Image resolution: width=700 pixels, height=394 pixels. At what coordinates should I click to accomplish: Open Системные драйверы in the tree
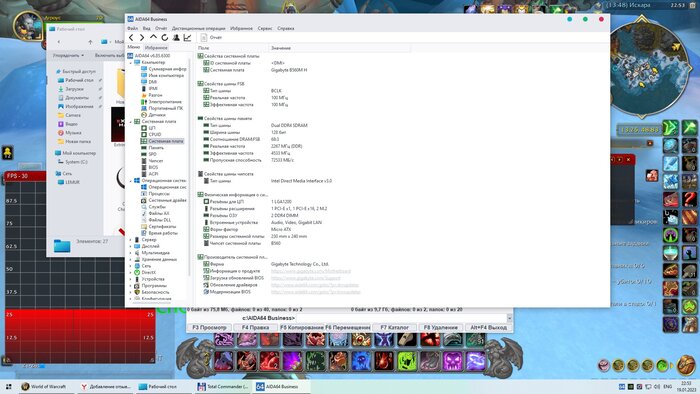164,200
